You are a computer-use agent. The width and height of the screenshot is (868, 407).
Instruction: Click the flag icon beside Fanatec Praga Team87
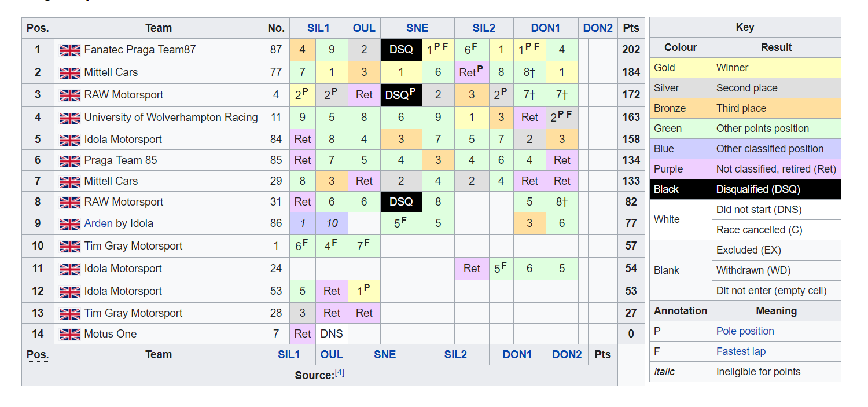[69, 50]
